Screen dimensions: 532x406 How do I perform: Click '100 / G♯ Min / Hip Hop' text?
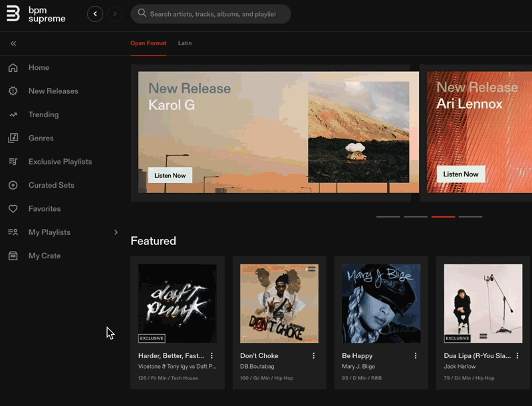coord(267,378)
